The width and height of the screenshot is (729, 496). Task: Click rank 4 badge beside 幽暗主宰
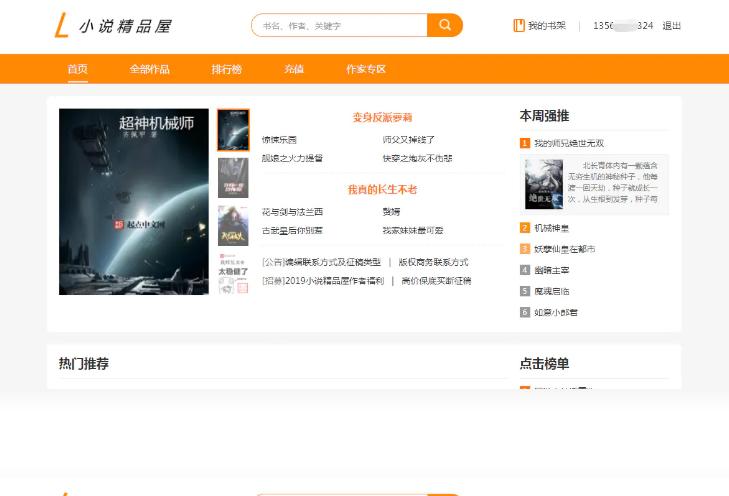click(x=525, y=270)
